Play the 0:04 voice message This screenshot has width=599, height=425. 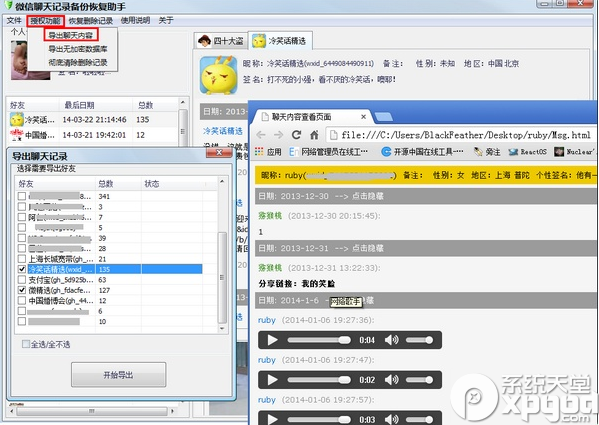pyautogui.click(x=272, y=340)
